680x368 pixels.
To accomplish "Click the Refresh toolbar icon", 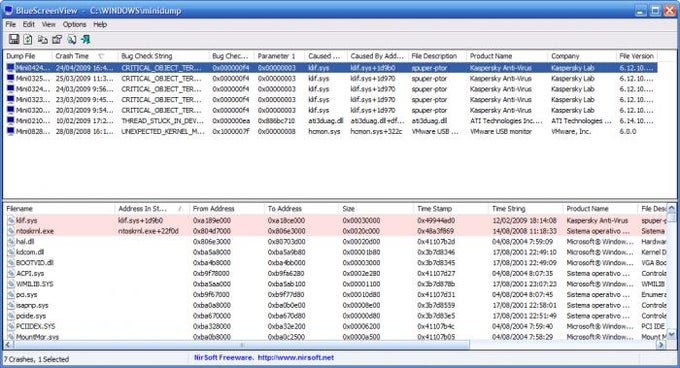I will coord(28,39).
